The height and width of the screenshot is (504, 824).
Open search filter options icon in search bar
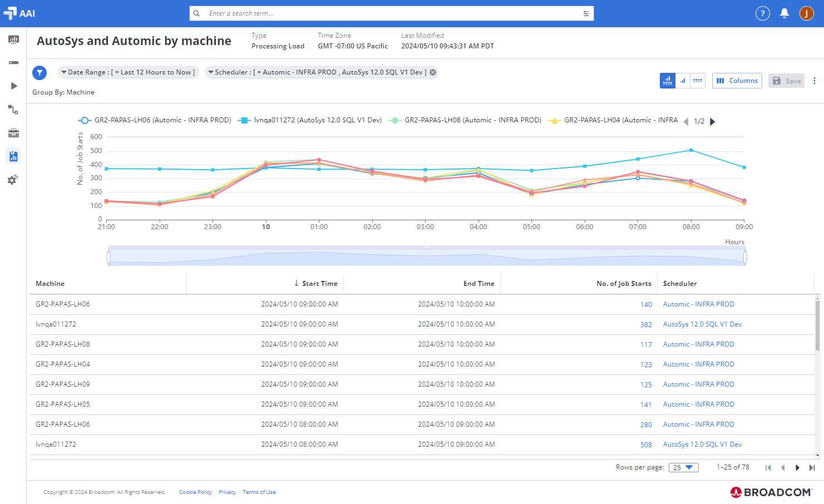(x=586, y=13)
